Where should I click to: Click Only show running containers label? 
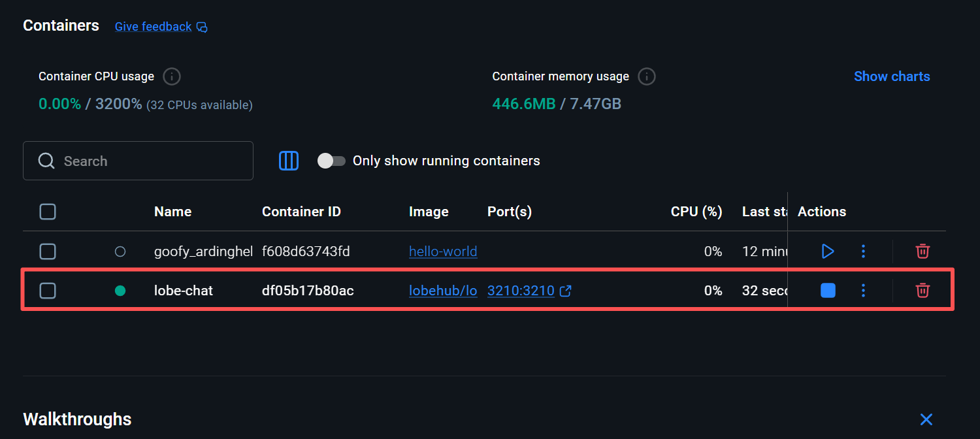446,161
